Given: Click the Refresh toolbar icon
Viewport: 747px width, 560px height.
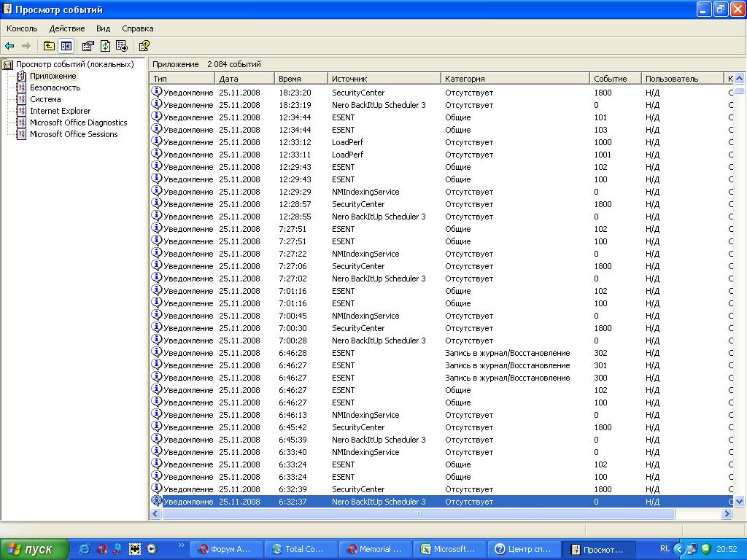Looking at the screenshot, I should pos(105,46).
